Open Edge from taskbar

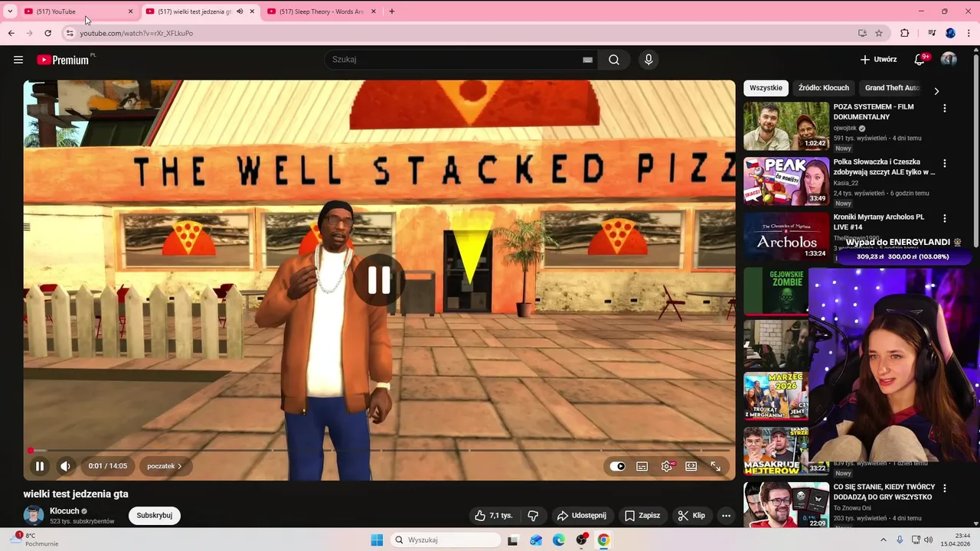click(559, 540)
